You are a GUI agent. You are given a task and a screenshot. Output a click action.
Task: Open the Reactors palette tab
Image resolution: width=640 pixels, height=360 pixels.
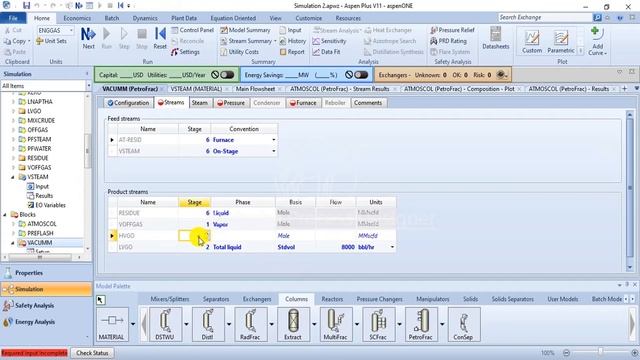click(x=332, y=299)
